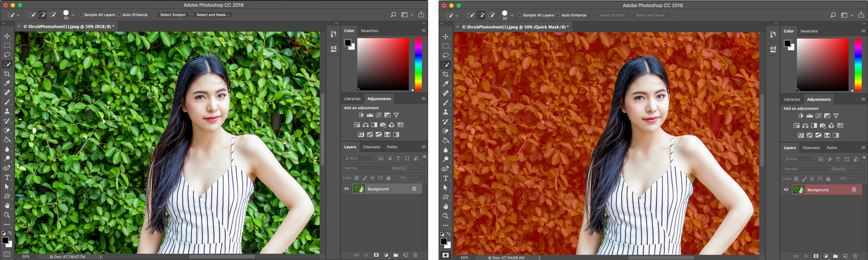The height and width of the screenshot is (260, 868).
Task: Click the Select Subject button in left window
Action: click(173, 15)
